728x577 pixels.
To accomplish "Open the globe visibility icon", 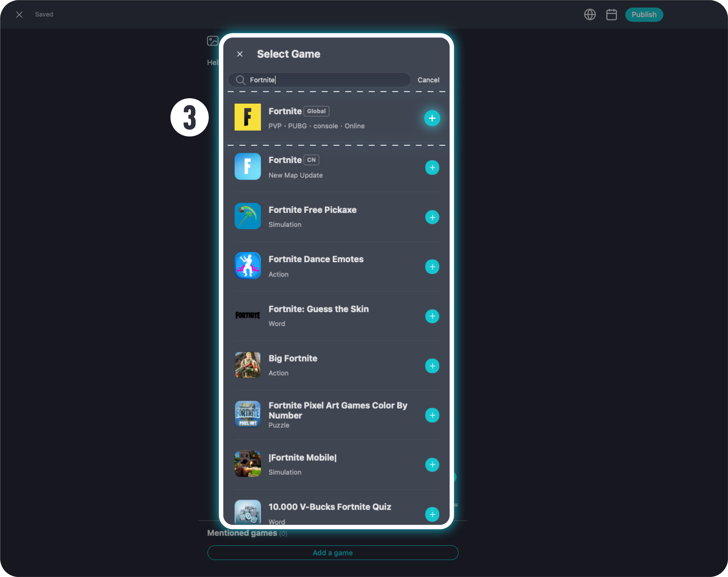I will (x=590, y=14).
